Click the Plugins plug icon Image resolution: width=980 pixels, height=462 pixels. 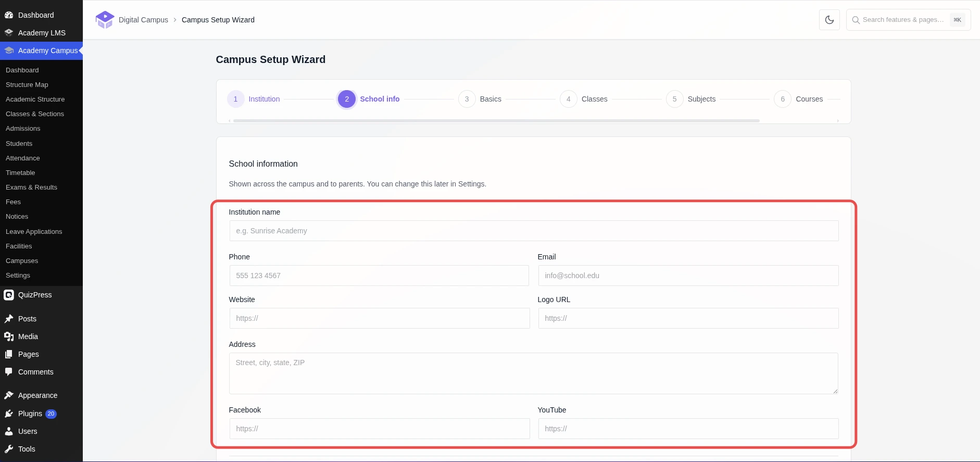pyautogui.click(x=9, y=414)
